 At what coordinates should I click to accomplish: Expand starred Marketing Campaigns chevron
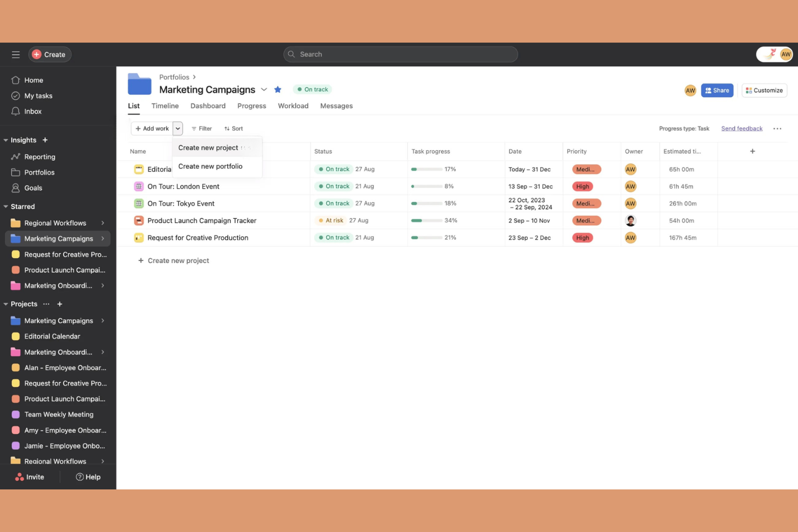click(x=102, y=239)
